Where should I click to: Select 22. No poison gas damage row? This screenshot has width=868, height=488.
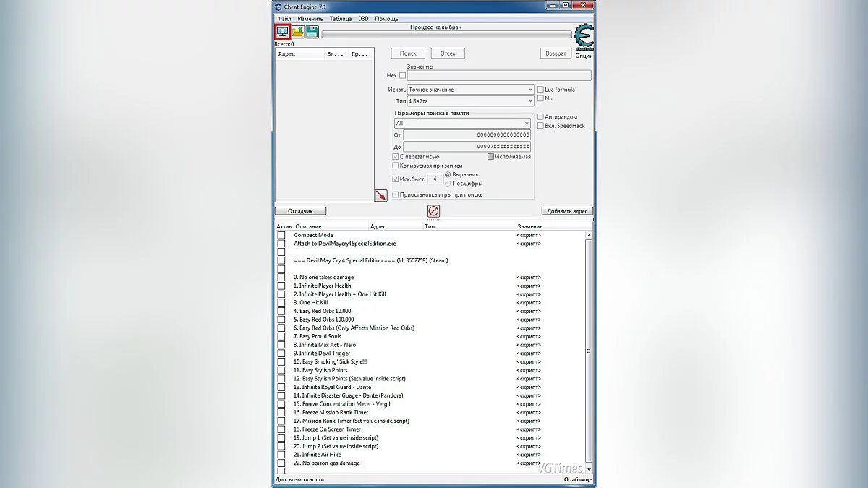point(430,463)
